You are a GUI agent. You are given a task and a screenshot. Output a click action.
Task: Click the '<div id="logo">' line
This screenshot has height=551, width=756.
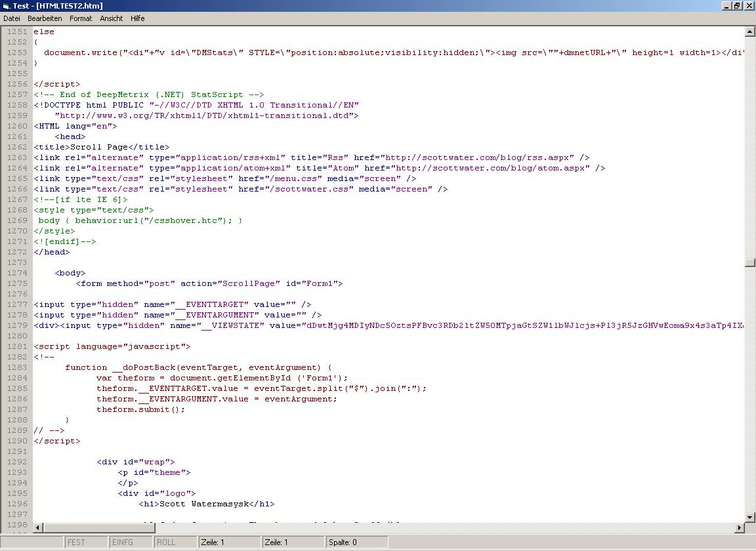click(157, 493)
